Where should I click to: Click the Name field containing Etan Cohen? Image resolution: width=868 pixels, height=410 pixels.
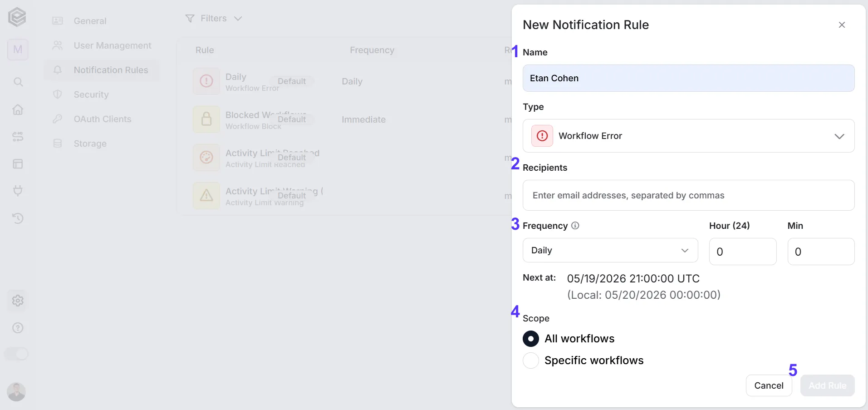pyautogui.click(x=688, y=78)
